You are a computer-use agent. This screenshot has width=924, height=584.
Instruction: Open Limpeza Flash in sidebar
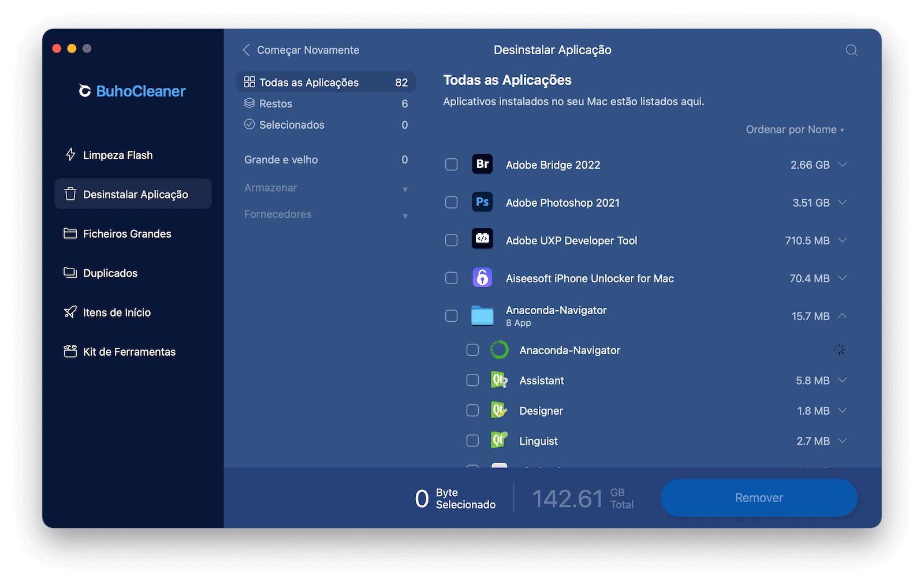pyautogui.click(x=133, y=155)
